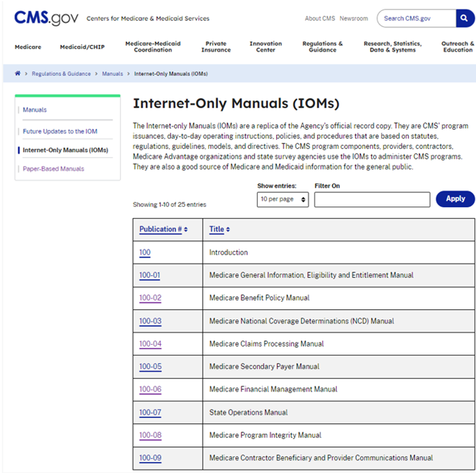Open the 10 per page dropdown
Screen dimensions: 476x473
[x=283, y=199]
